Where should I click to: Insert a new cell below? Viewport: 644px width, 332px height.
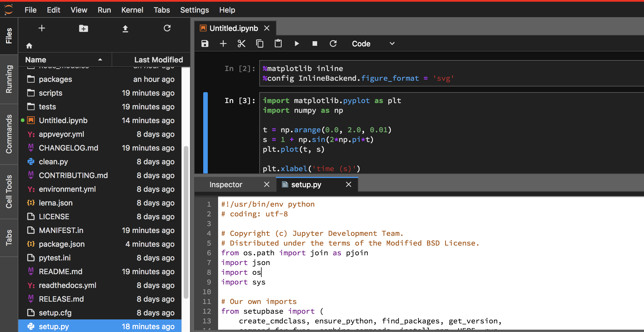pyautogui.click(x=223, y=44)
